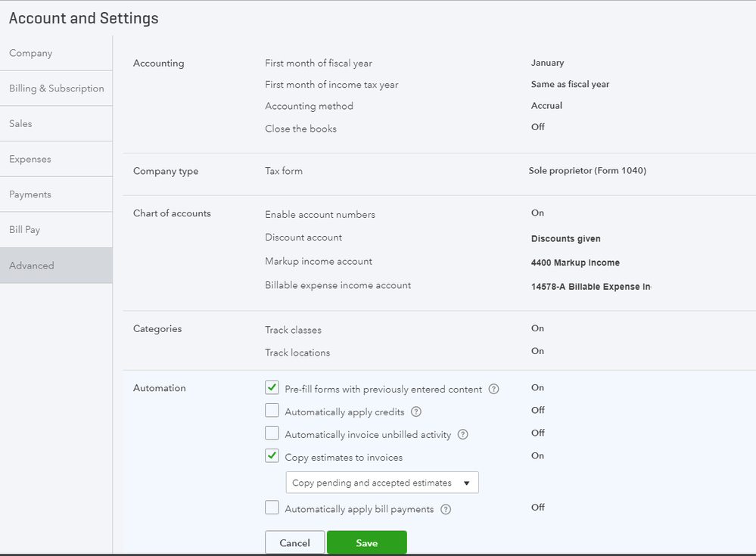Go to Billing & Subscription tab
This screenshot has height=556, width=756.
coord(56,89)
